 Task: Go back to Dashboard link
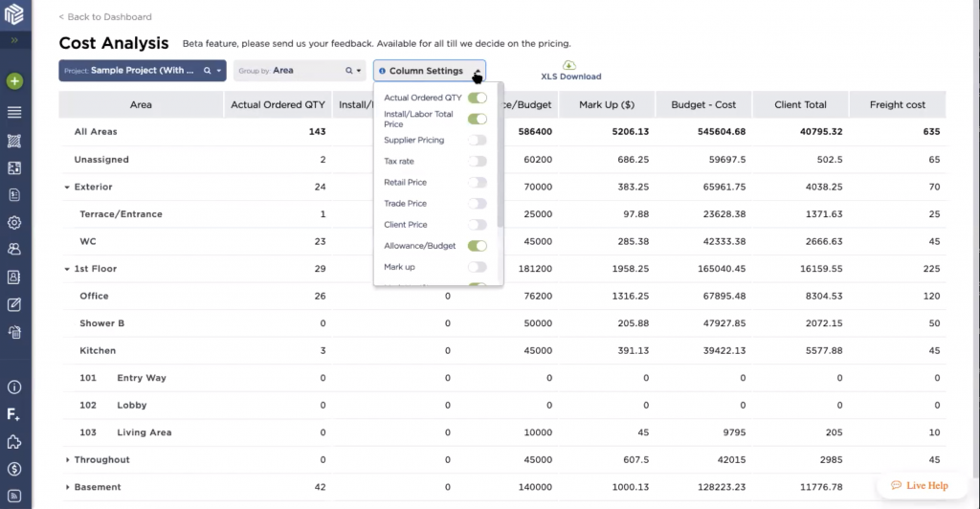pyautogui.click(x=105, y=17)
